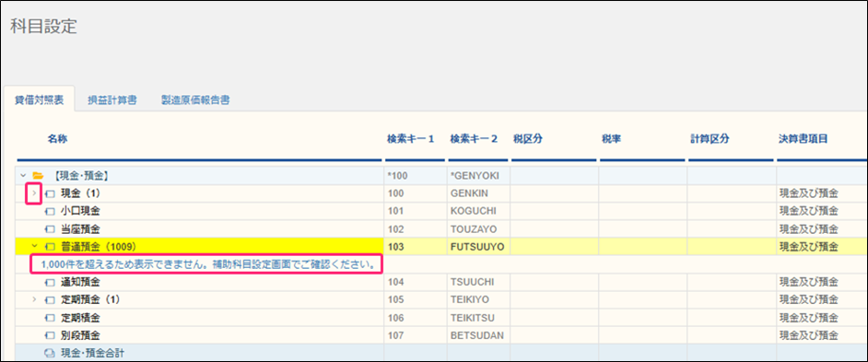868x362 pixels.
Task: Click the account icon beside 別段預金
Action: click(x=50, y=335)
